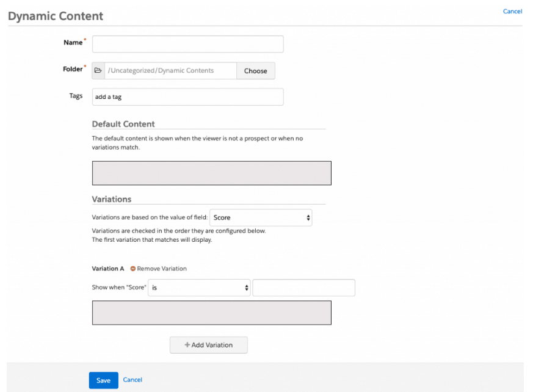
Task: Click the Variation A label
Action: [x=107, y=269]
